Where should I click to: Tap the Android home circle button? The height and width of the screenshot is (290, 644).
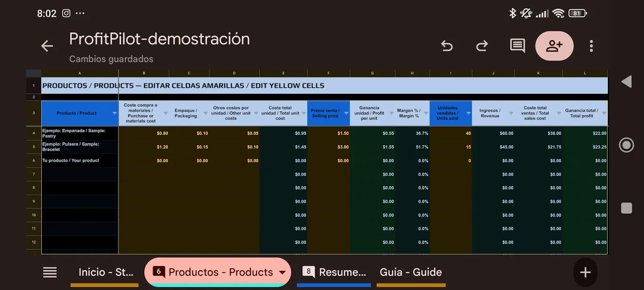[626, 145]
